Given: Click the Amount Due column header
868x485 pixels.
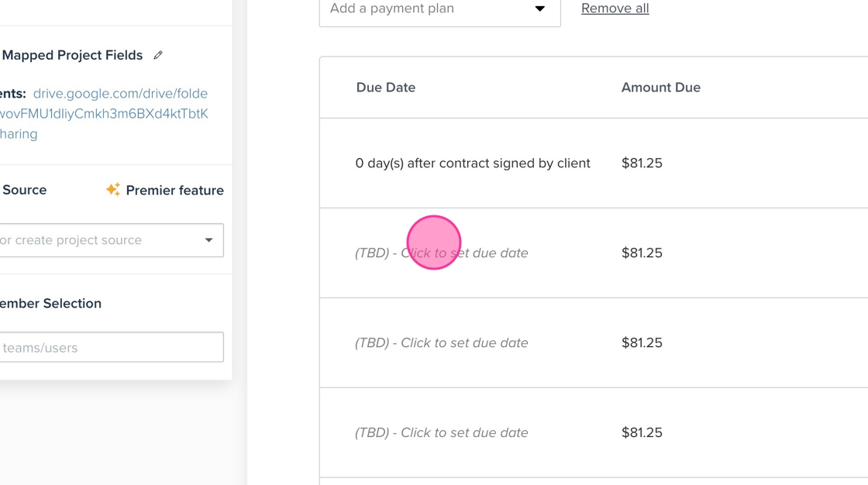Looking at the screenshot, I should point(661,88).
